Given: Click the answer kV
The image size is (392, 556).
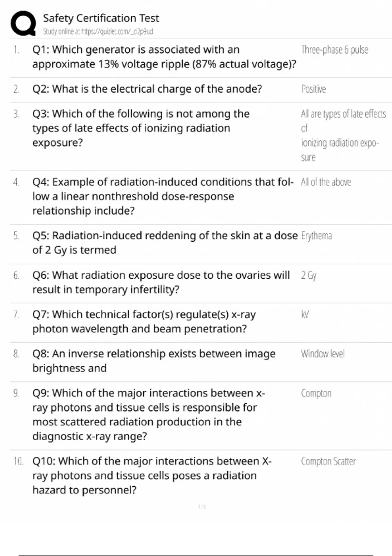Looking at the screenshot, I should point(305,314).
